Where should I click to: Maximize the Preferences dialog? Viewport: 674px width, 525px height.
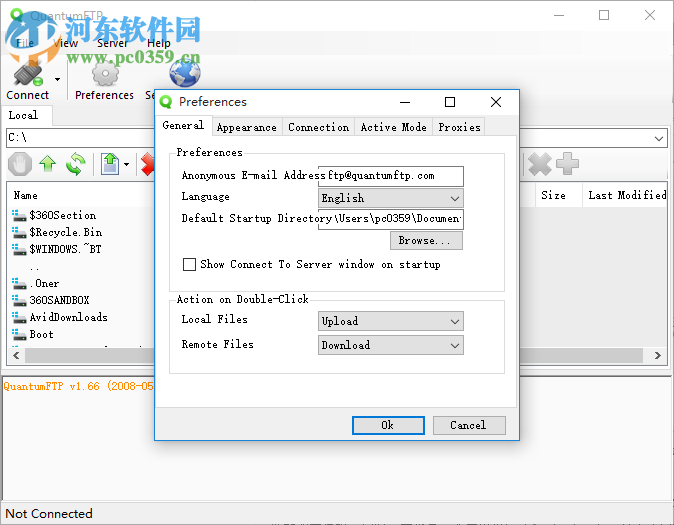[x=450, y=102]
